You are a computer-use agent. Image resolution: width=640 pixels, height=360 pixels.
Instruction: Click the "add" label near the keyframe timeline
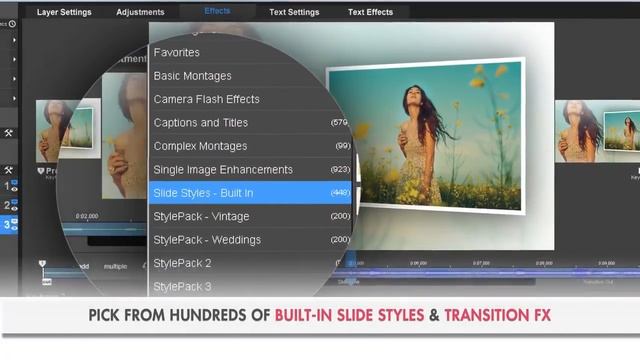point(84,267)
